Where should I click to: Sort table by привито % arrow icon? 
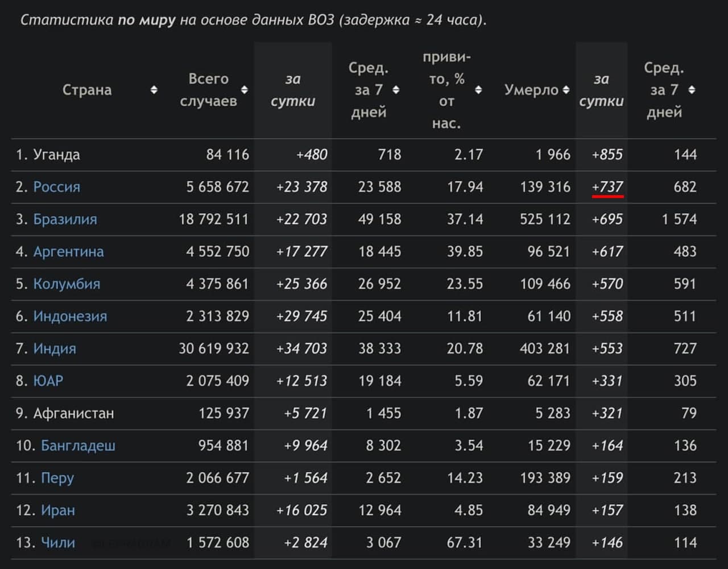[478, 90]
